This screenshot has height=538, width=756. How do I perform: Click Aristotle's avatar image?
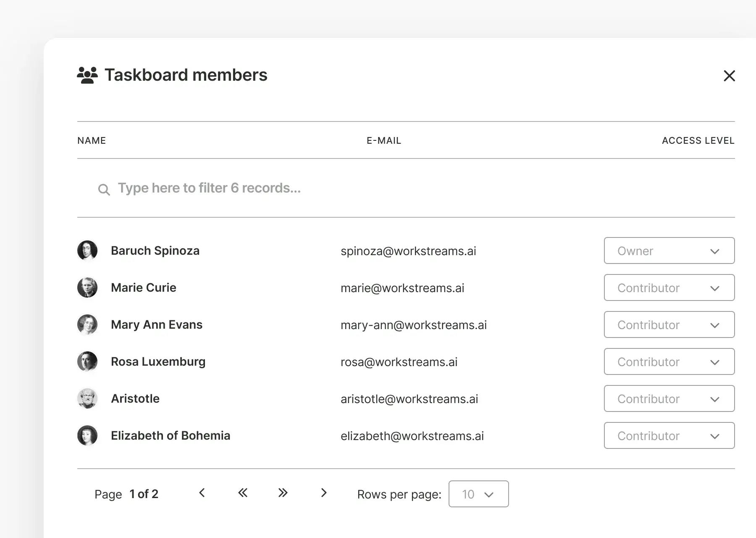(x=87, y=399)
